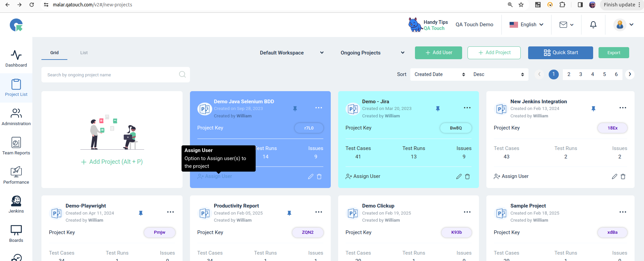The width and height of the screenshot is (644, 261).
Task: Edit the Demo - Jira project
Action: [459, 177]
